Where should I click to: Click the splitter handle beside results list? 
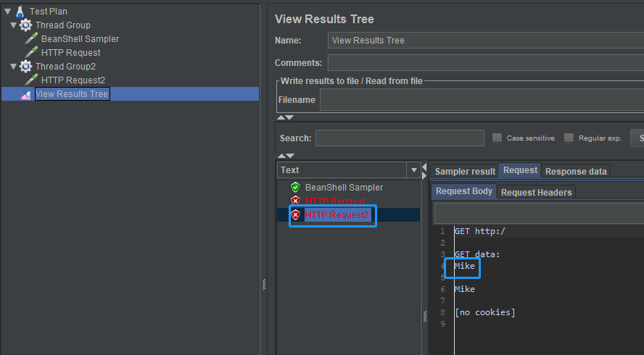425,316
